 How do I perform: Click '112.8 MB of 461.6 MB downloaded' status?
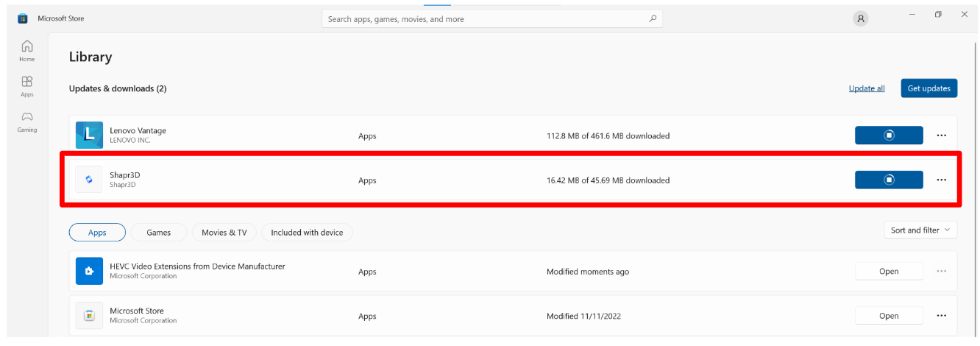click(608, 135)
